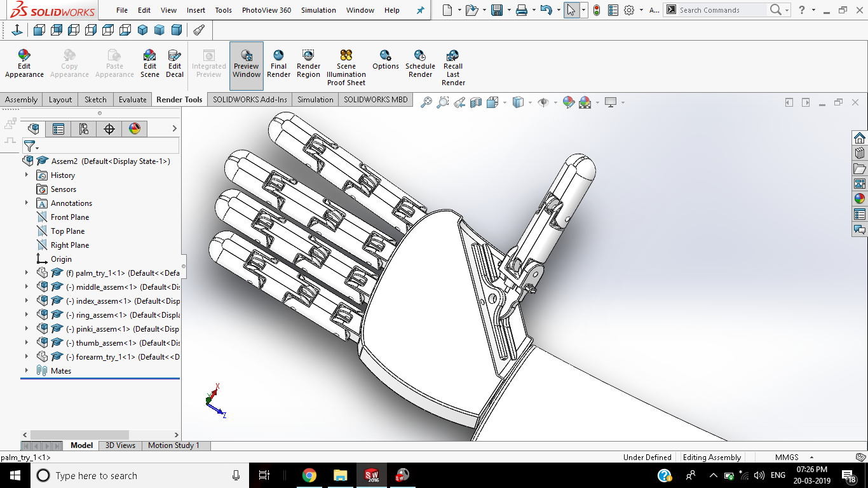Screen dimensions: 868x488
Task: Click the Windows 'Type here to search' box
Action: (x=140, y=475)
